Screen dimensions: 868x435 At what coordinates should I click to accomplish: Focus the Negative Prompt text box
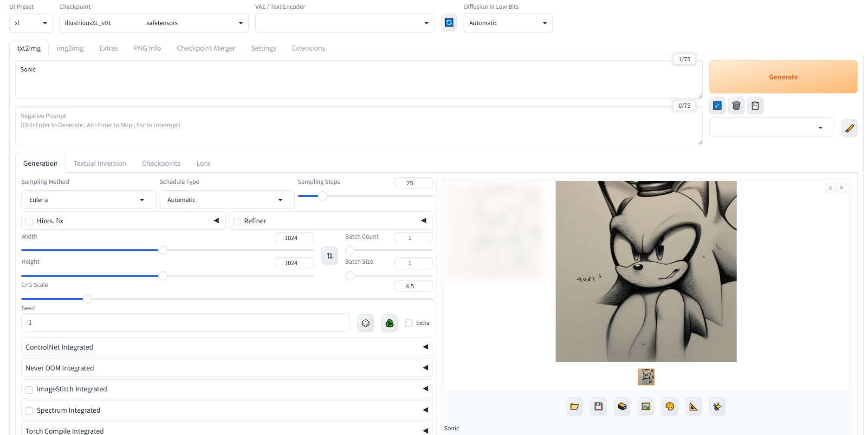(x=359, y=126)
